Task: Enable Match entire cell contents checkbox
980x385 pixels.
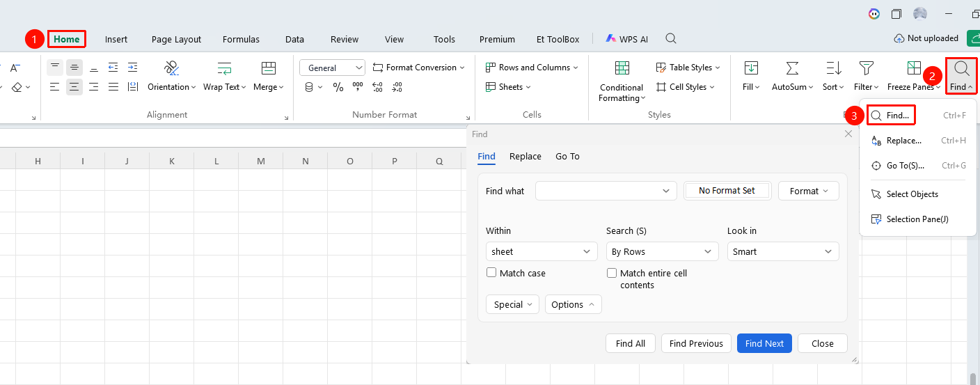Action: tap(612, 273)
